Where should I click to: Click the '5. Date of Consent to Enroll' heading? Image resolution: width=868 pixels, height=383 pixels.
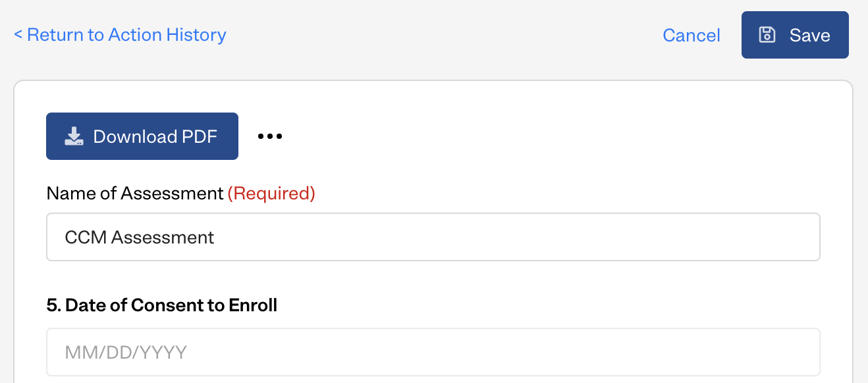click(162, 305)
